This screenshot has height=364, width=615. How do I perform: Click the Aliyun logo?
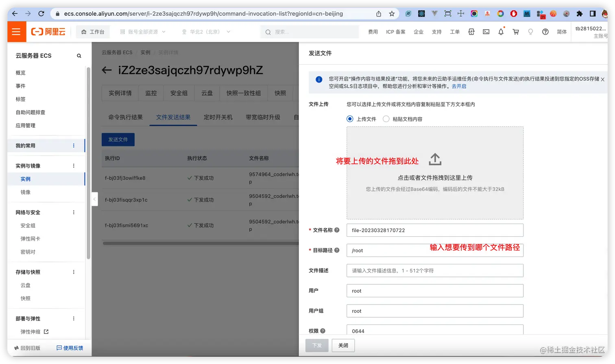tap(48, 32)
